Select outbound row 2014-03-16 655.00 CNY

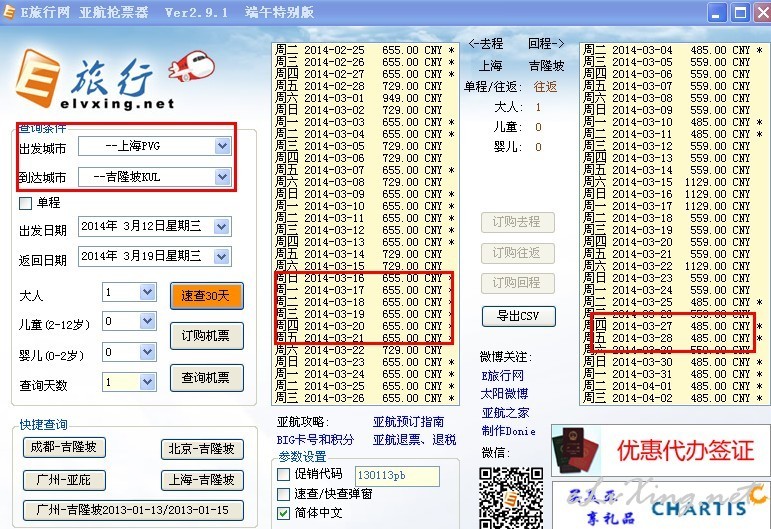(365, 278)
